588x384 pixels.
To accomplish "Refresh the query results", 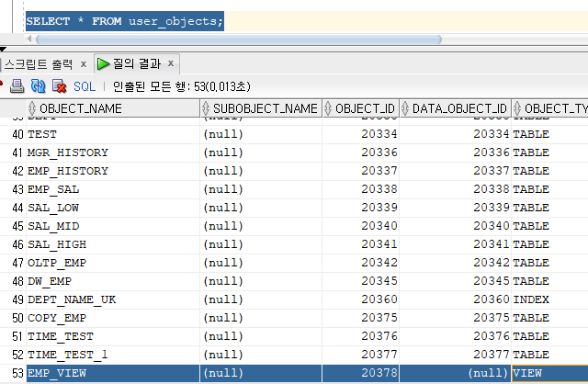I will tap(39, 86).
